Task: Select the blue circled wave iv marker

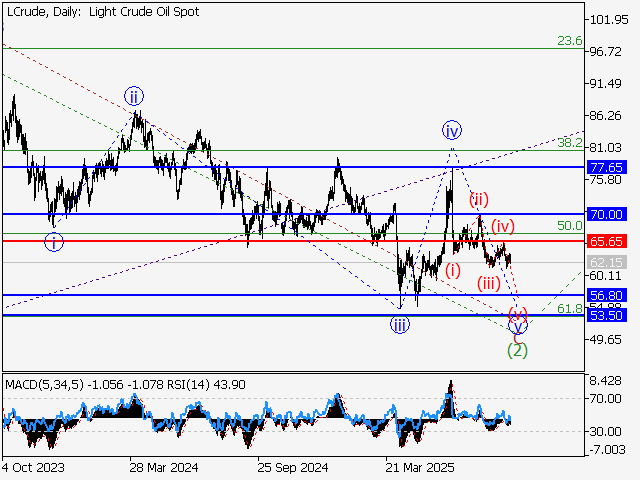Action: click(x=452, y=130)
